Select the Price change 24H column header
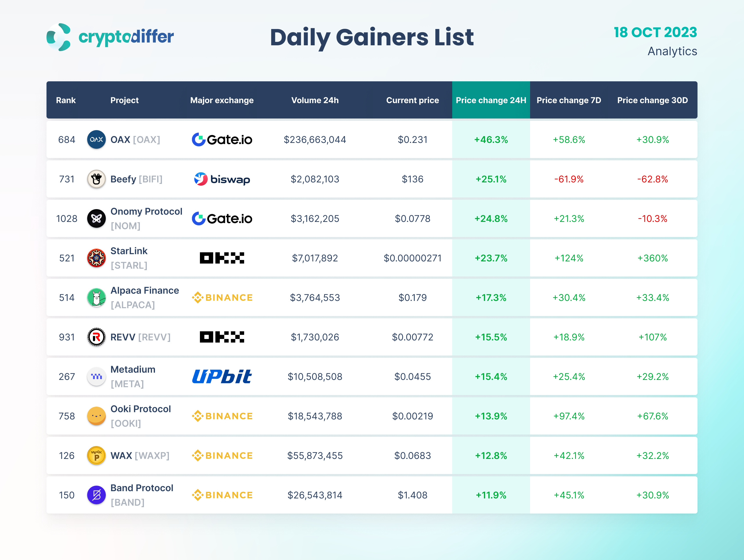 point(491,100)
